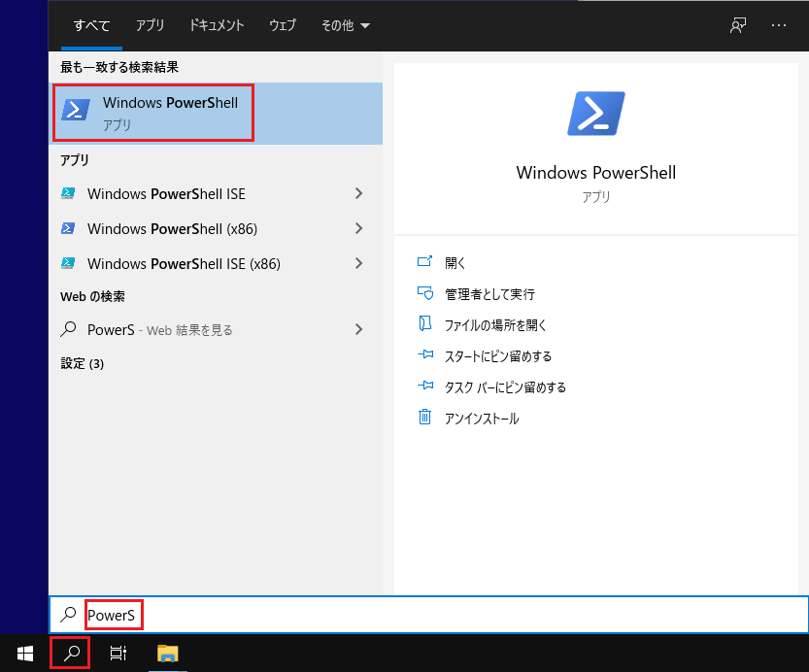
Task: Click the Task View icon in taskbar
Action: coord(118,654)
